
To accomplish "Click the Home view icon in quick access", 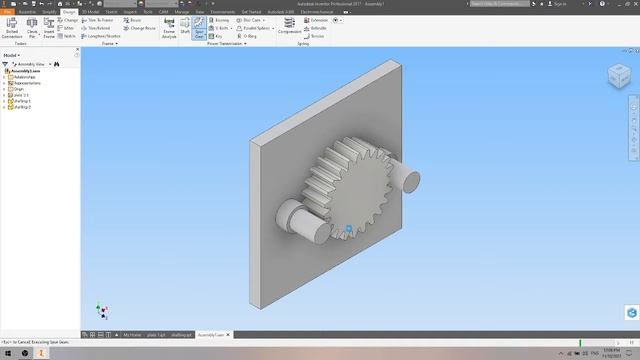I will [x=60, y=4].
